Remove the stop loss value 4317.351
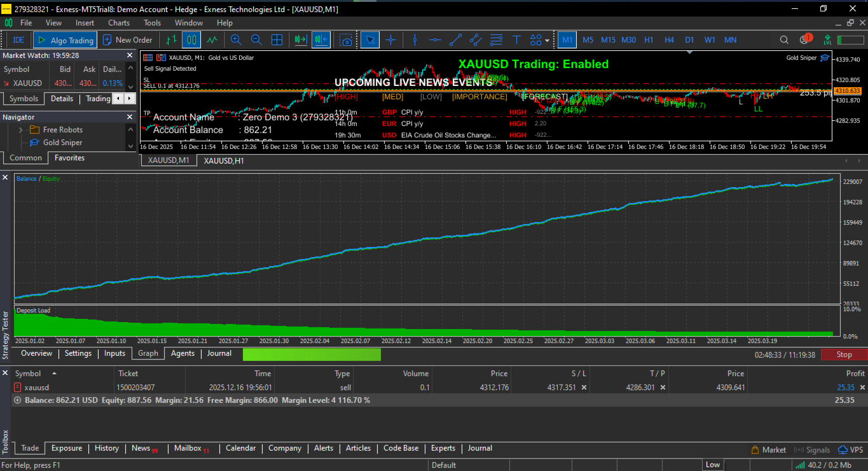868x471 pixels. 584,387
